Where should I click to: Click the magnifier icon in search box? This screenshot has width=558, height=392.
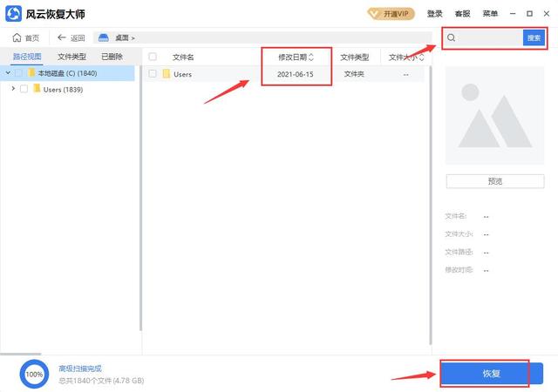tap(451, 37)
